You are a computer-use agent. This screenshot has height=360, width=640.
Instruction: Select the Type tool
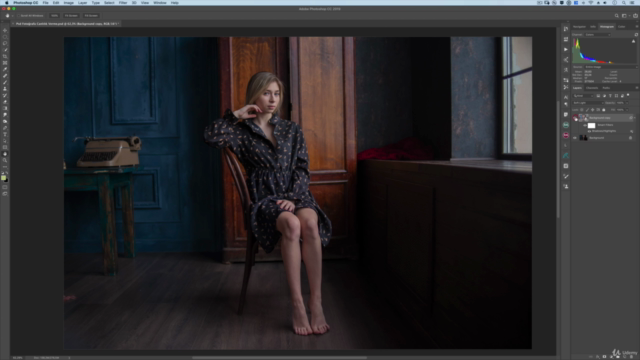click(x=5, y=135)
